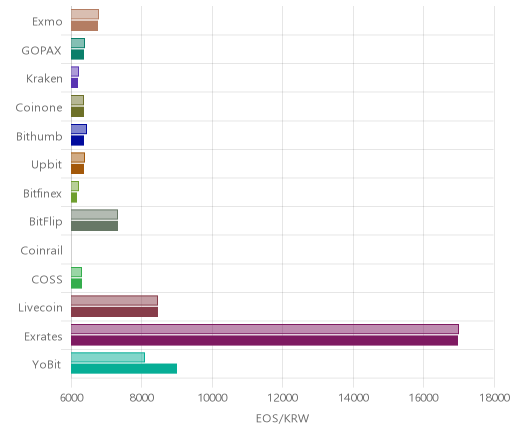Click the Coinrail axis label
512x436 pixels.
coord(41,250)
